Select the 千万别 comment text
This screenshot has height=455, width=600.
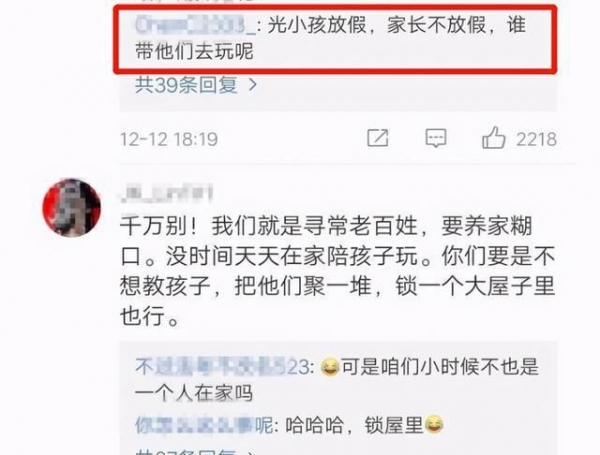coord(337,271)
